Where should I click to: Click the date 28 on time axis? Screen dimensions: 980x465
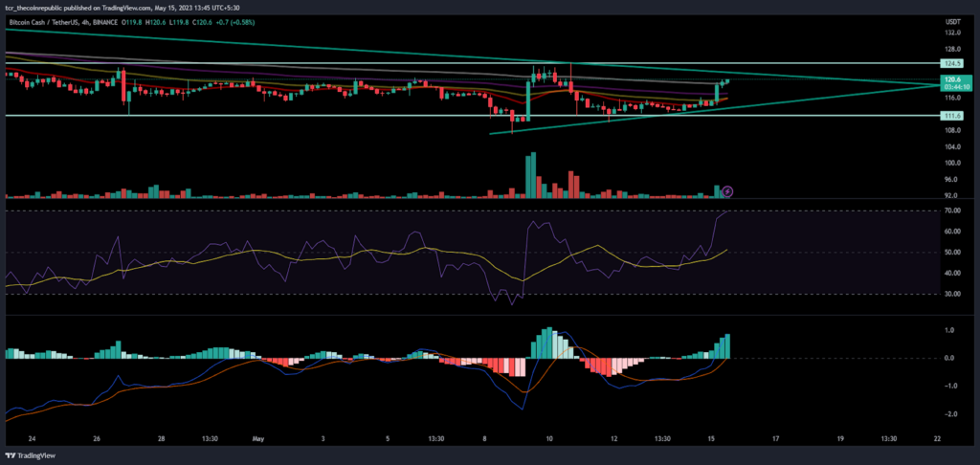point(161,439)
